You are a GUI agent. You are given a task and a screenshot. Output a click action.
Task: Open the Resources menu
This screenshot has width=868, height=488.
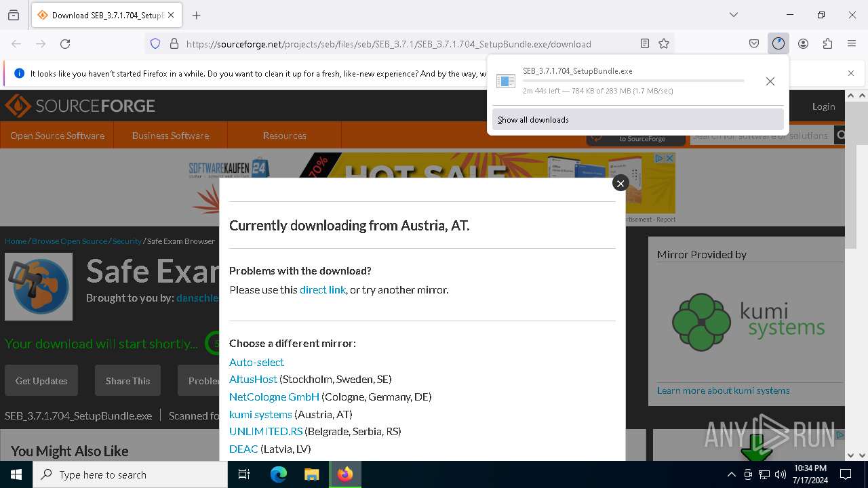coord(284,135)
